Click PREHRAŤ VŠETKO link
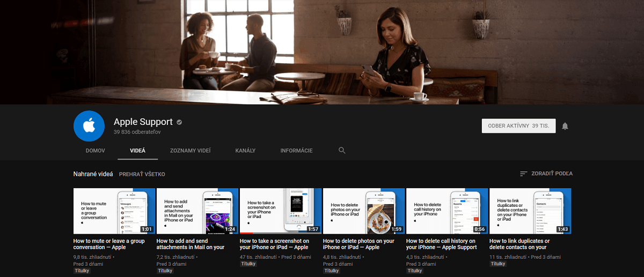 pyautogui.click(x=142, y=174)
